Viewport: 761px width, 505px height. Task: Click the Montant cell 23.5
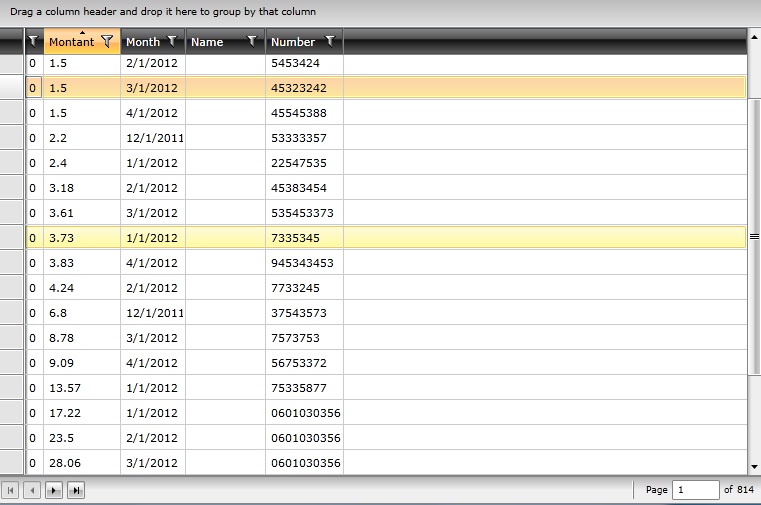coord(82,438)
